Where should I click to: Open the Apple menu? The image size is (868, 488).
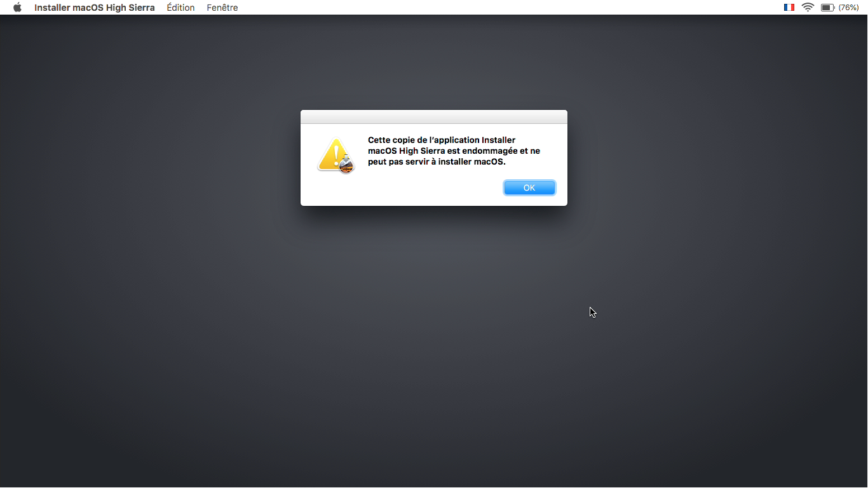17,8
